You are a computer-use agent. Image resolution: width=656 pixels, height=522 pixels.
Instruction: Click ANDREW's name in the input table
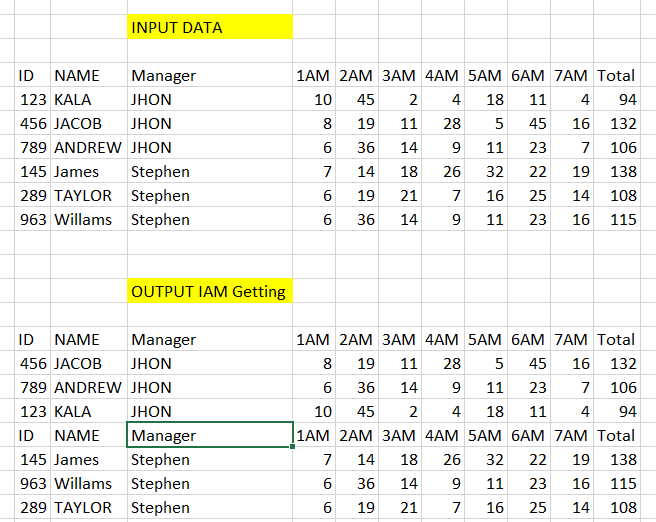[x=89, y=147]
